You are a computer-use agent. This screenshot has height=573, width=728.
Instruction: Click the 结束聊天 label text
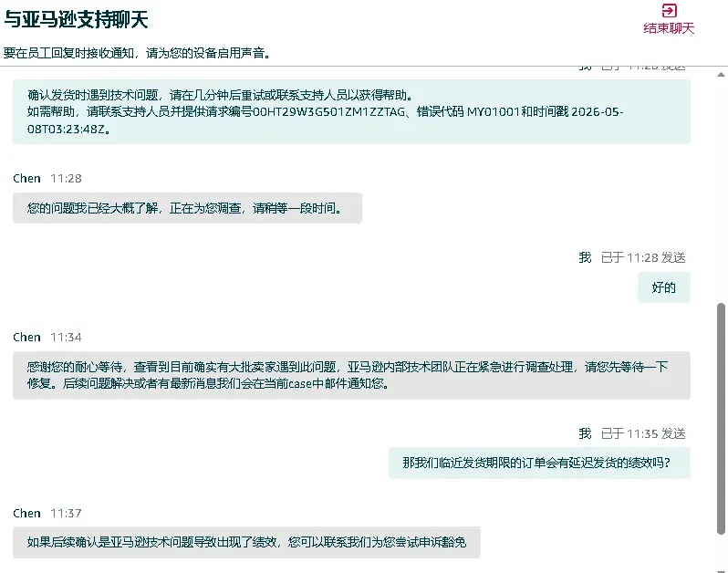[x=669, y=28]
